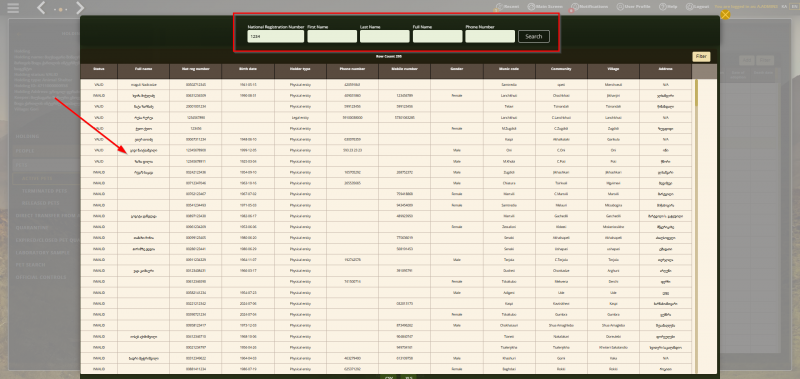The width and height of the screenshot is (800, 379).
Task: Switch language to EN
Action: (793, 7)
